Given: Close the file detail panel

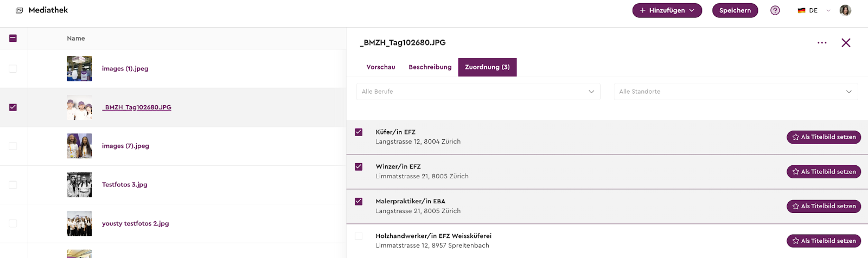Looking at the screenshot, I should click(846, 43).
